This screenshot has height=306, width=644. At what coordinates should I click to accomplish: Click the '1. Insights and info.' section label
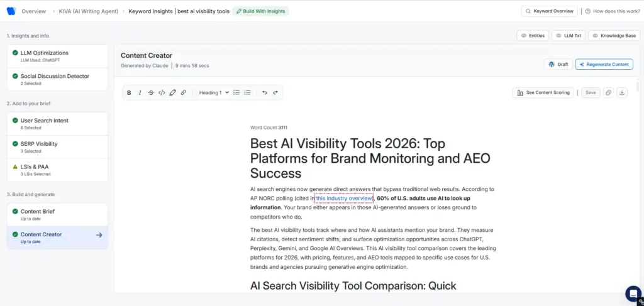coord(28,36)
